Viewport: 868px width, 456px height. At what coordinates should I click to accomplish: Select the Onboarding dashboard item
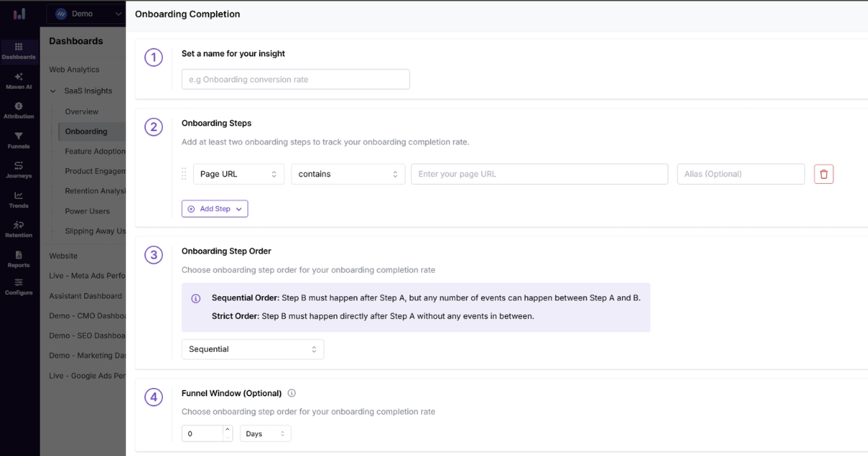(x=92, y=132)
